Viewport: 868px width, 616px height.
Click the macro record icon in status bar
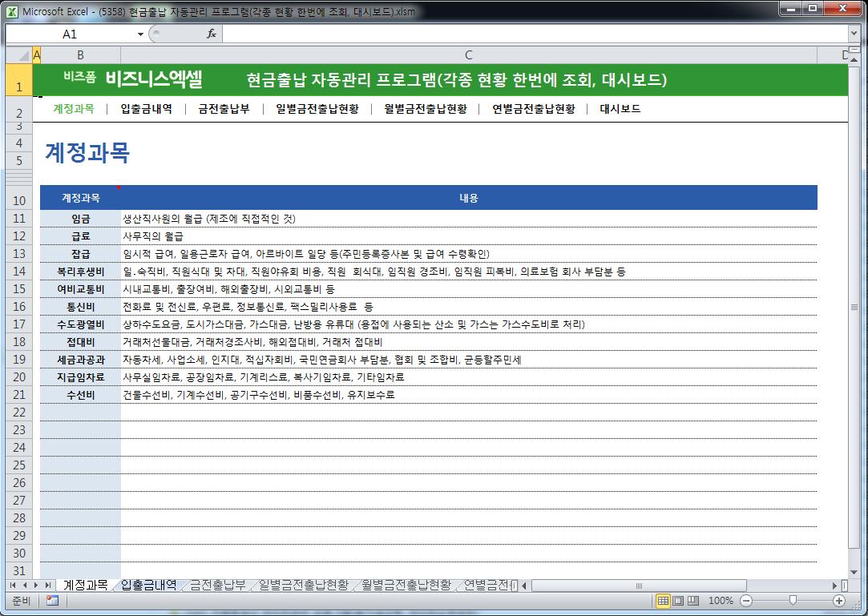coord(53,601)
